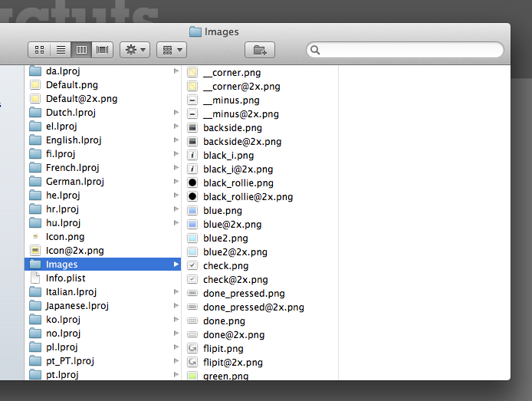Create a new folder with toolbar button

pyautogui.click(x=260, y=50)
